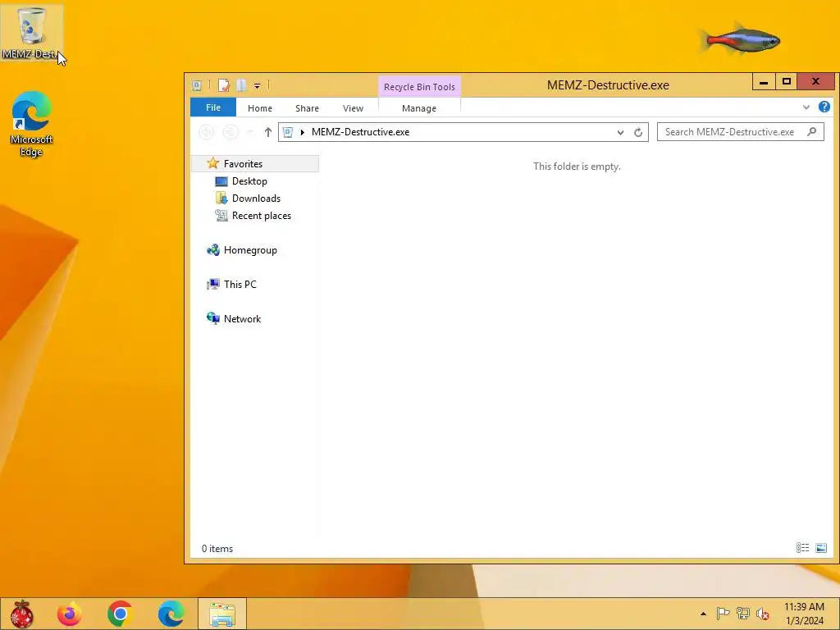Click the File Explorer taskbar button
Viewport: 840px width, 630px height.
pyautogui.click(x=222, y=614)
